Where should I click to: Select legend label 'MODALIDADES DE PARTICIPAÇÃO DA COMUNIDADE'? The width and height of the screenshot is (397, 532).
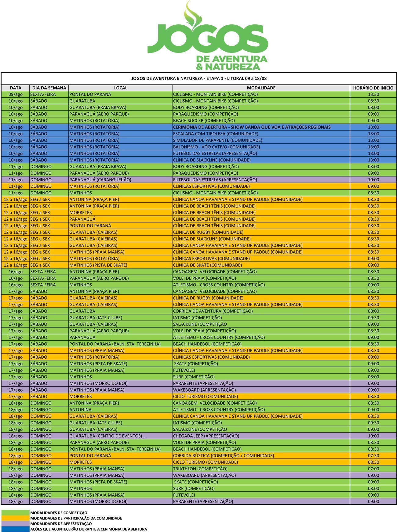coord(76,518)
